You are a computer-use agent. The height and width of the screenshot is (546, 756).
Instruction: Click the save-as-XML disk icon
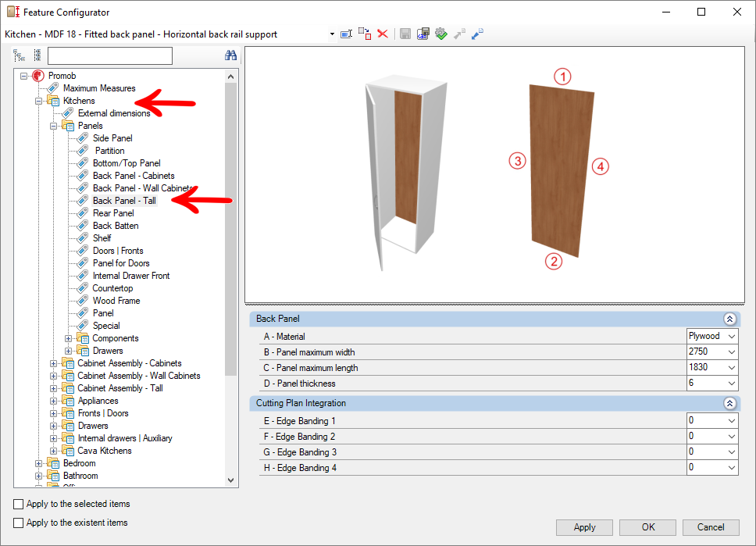coord(423,34)
